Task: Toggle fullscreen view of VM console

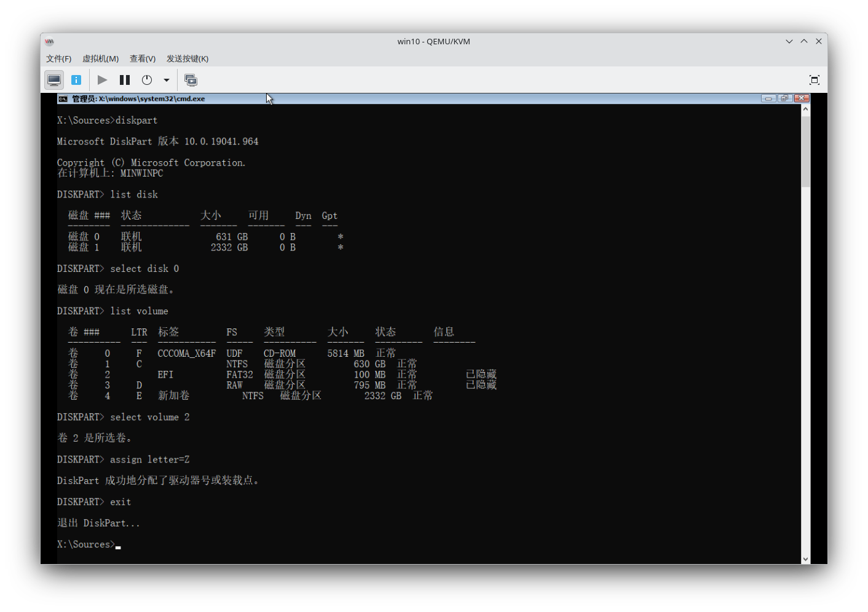Action: (x=815, y=80)
